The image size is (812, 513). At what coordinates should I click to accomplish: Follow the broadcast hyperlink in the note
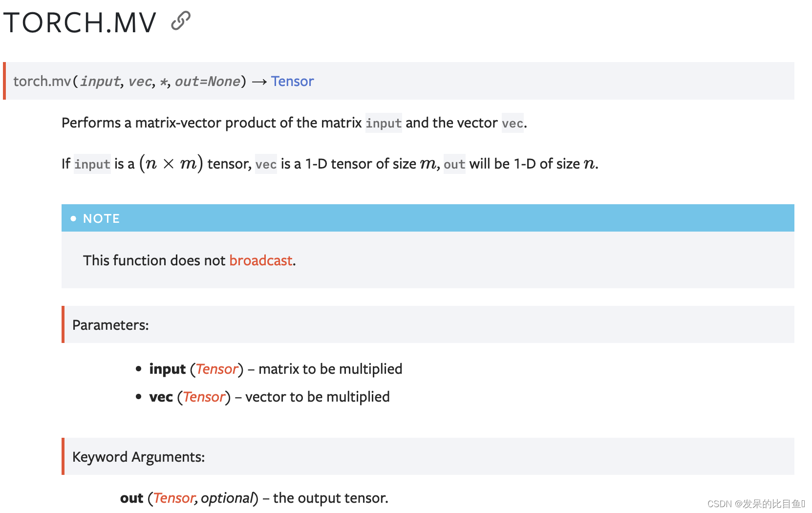[x=260, y=260]
